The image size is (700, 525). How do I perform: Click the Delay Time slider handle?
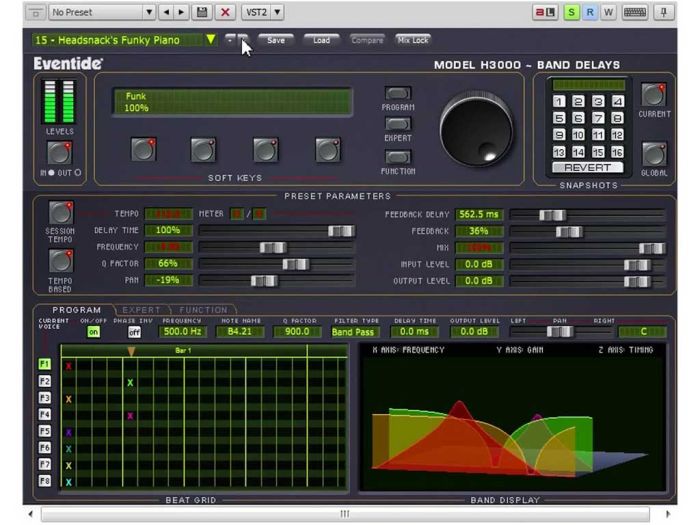(x=341, y=230)
